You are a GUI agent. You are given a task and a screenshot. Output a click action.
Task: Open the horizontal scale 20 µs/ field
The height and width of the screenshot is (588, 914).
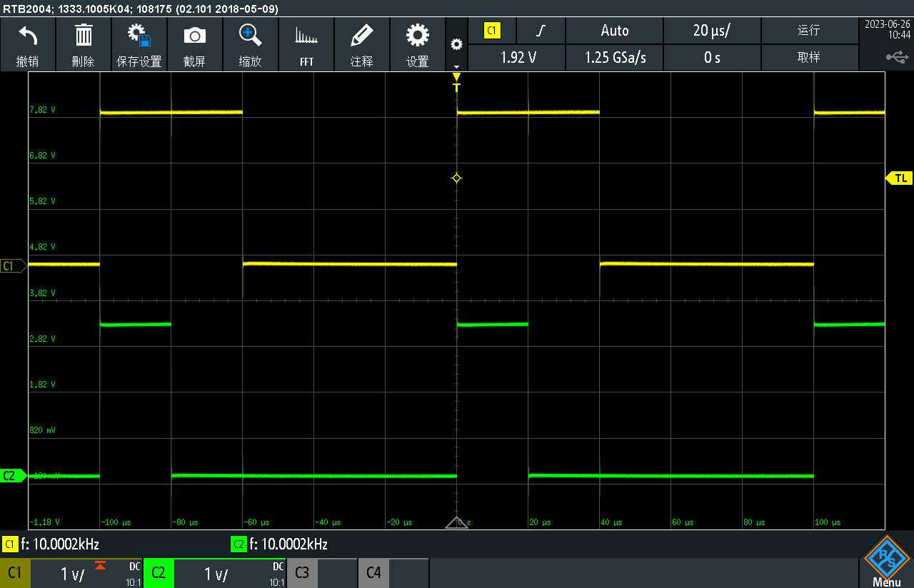[x=712, y=31]
